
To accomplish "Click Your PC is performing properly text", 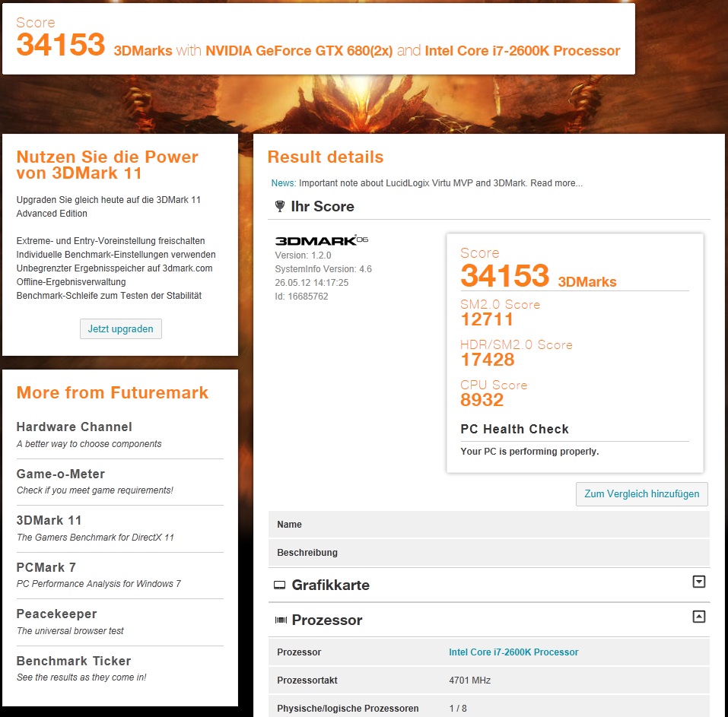I will (x=529, y=451).
